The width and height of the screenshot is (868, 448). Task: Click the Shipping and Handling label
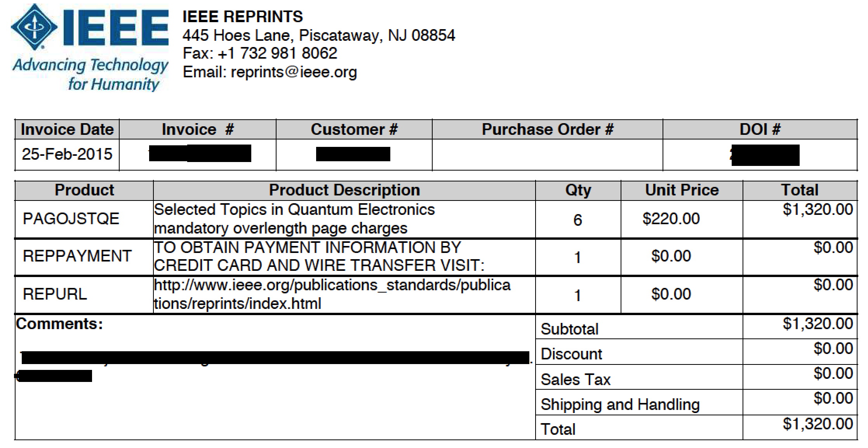point(620,404)
